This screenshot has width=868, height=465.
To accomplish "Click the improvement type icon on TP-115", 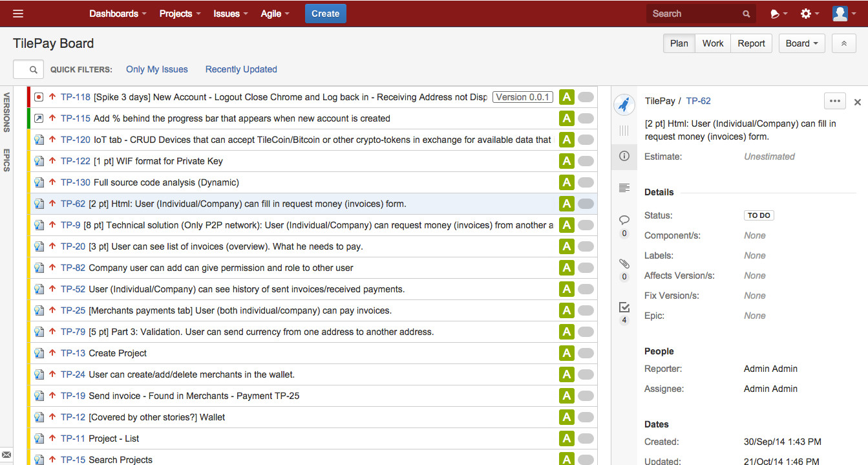I will tap(39, 118).
